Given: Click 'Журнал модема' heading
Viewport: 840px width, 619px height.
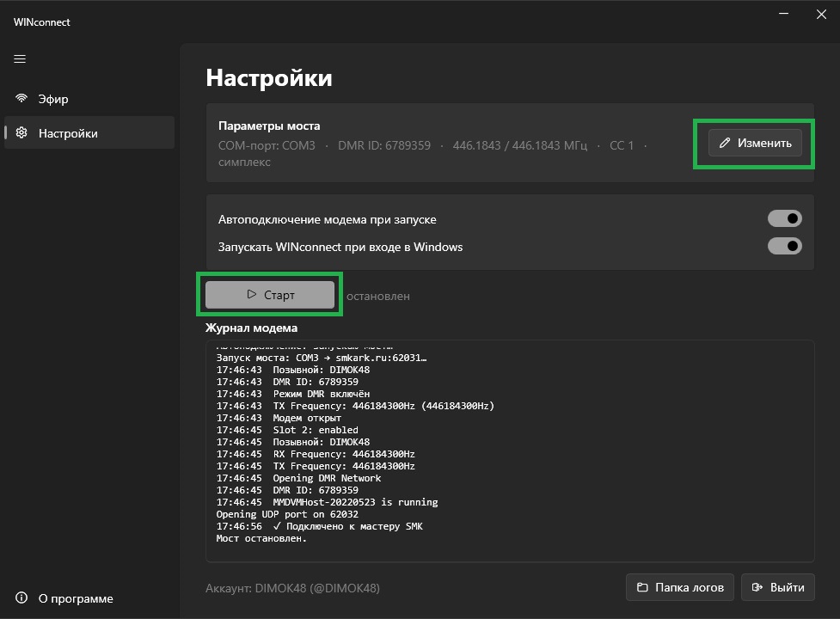Looking at the screenshot, I should pyautogui.click(x=251, y=328).
